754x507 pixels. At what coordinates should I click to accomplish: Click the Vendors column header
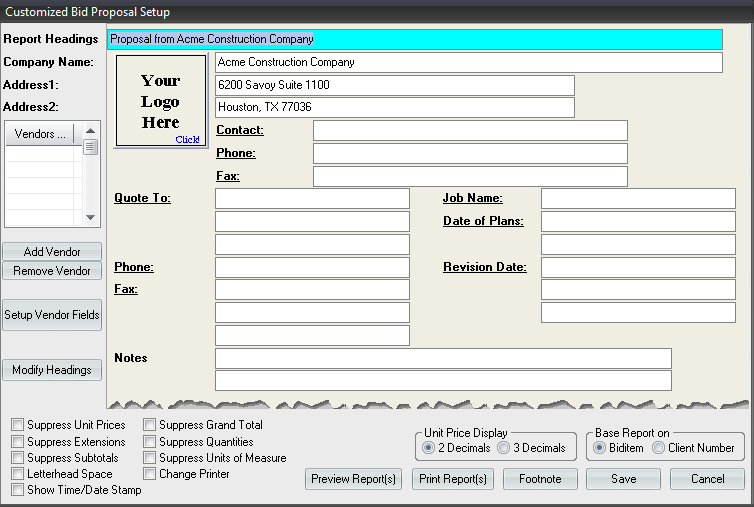click(x=40, y=134)
